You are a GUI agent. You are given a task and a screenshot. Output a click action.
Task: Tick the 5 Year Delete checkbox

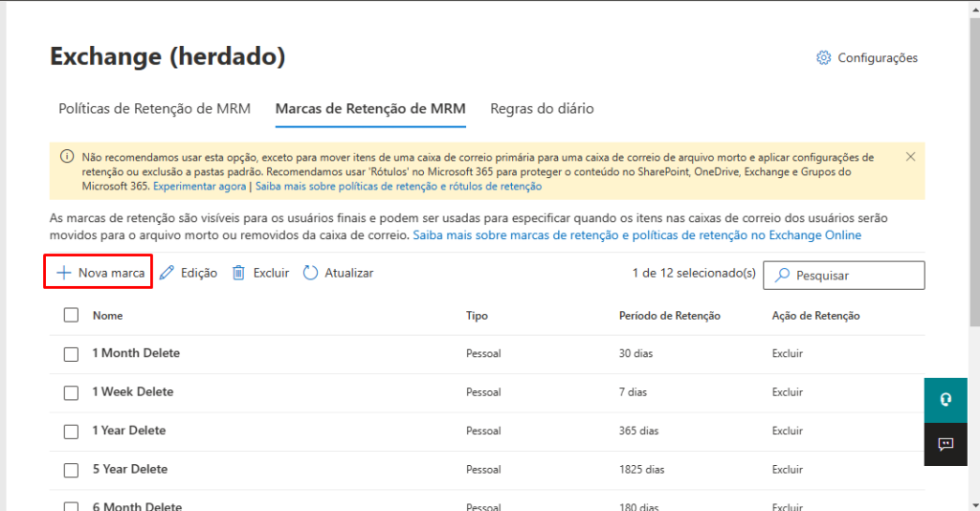pyautogui.click(x=71, y=470)
